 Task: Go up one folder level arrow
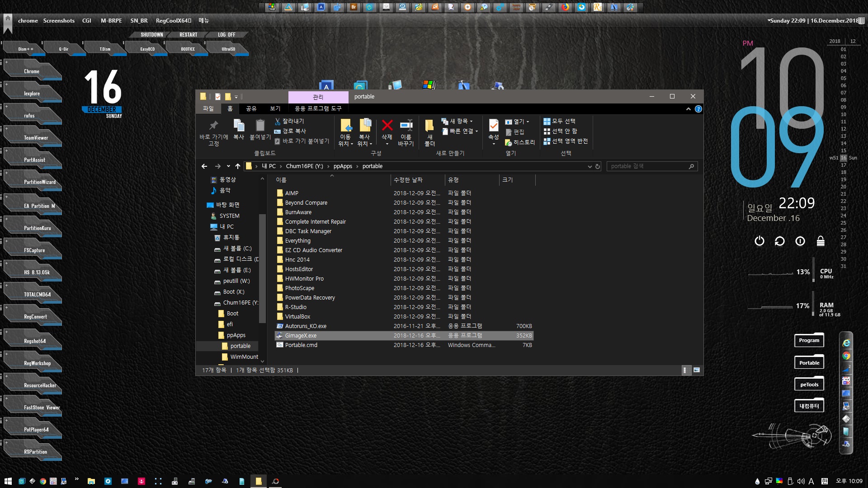click(x=238, y=166)
